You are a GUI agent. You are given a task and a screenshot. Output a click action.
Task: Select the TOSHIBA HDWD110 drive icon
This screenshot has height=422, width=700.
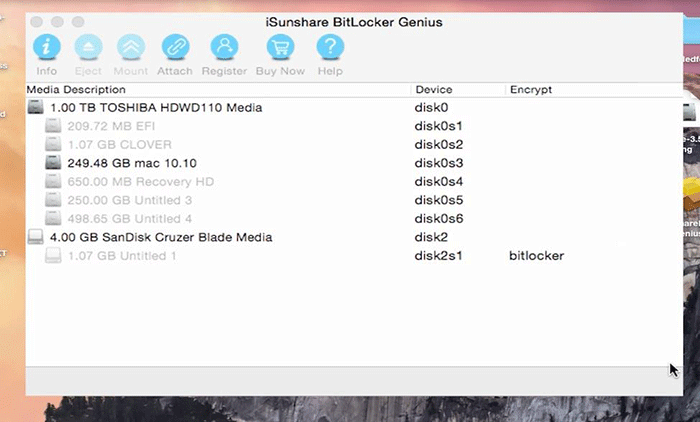click(35, 107)
